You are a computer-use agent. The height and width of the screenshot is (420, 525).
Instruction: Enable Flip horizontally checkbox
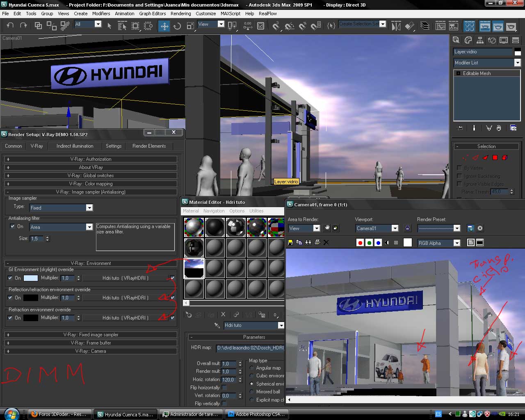(x=224, y=388)
